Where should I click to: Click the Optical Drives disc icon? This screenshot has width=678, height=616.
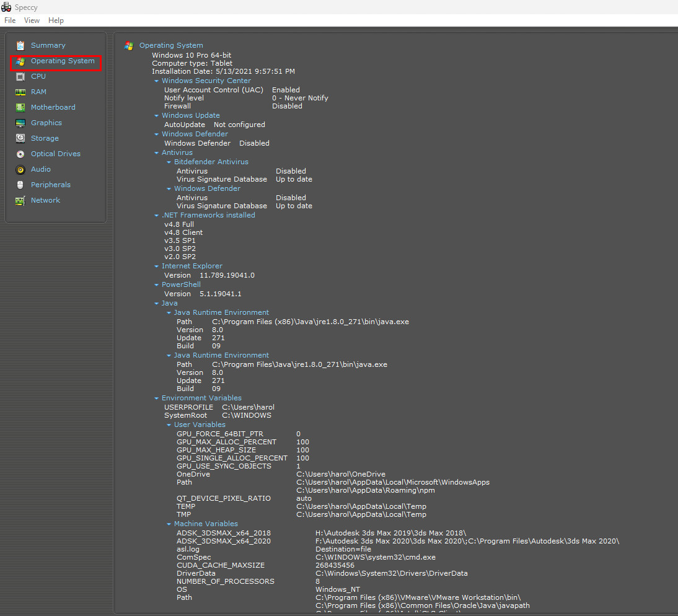pos(20,154)
